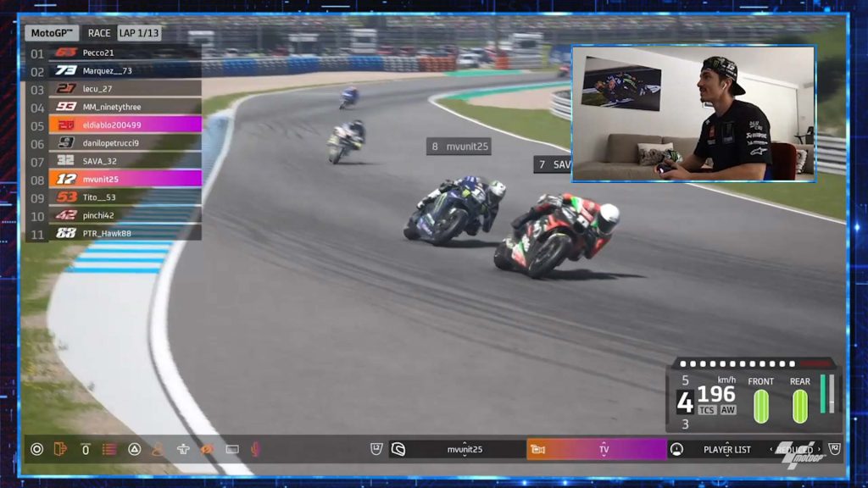The image size is (868, 488).
Task: Click the LAP 1/13 indicator
Action: click(x=139, y=33)
